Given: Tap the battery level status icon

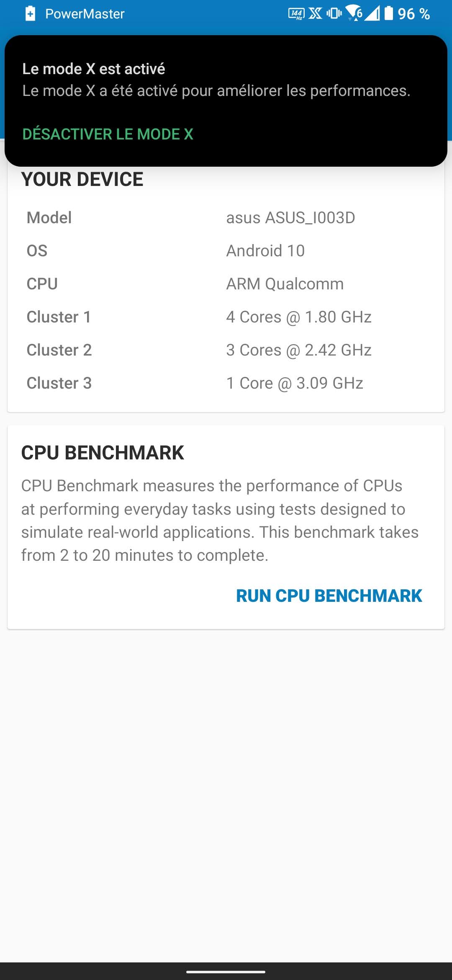Looking at the screenshot, I should click(389, 14).
